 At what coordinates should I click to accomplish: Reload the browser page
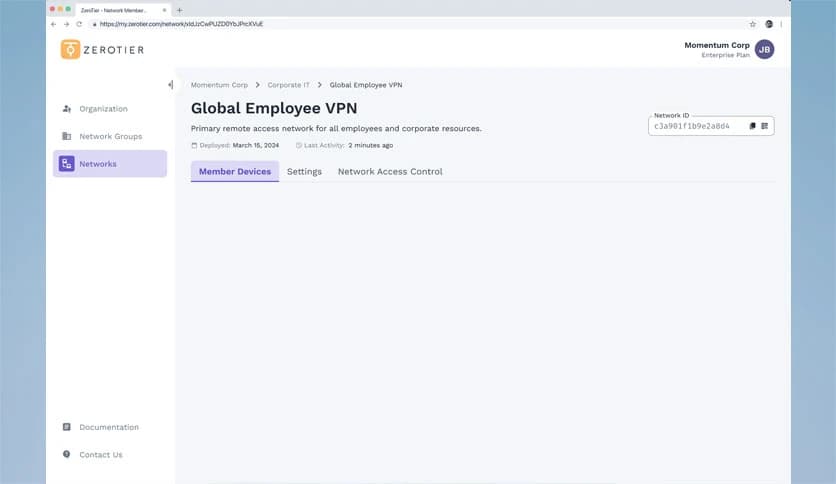click(x=79, y=24)
